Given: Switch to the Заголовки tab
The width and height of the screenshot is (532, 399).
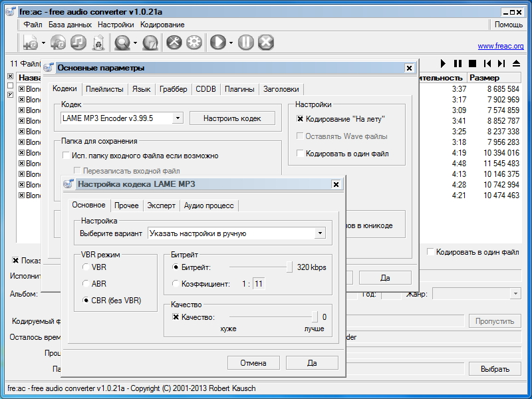Looking at the screenshot, I should pos(281,89).
